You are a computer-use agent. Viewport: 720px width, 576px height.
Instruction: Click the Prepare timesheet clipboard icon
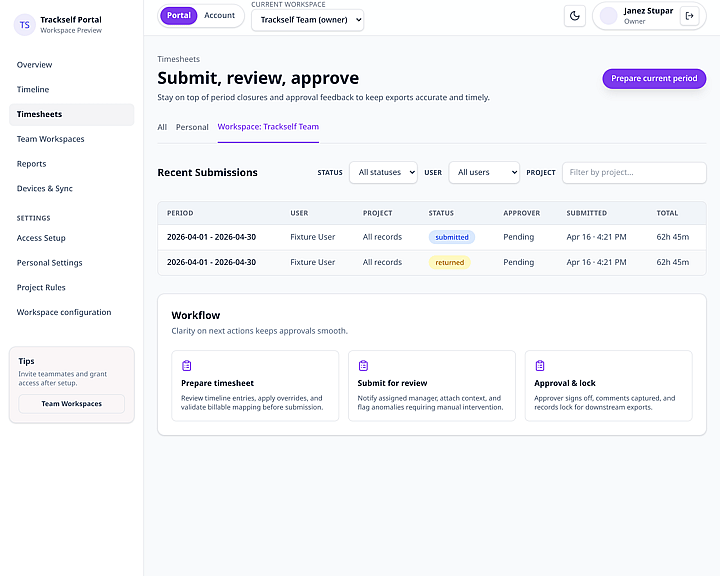coord(186,366)
